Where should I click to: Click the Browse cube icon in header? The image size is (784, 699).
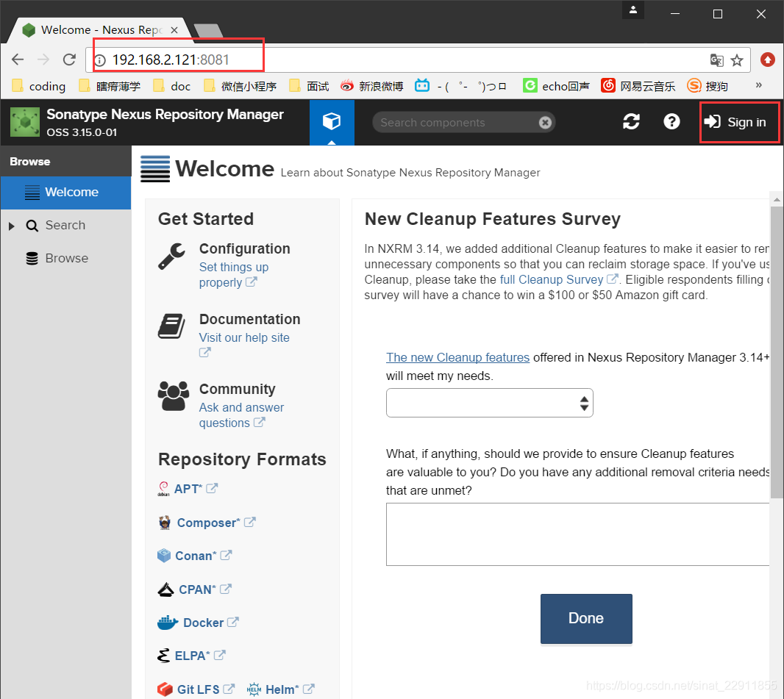coord(332,122)
